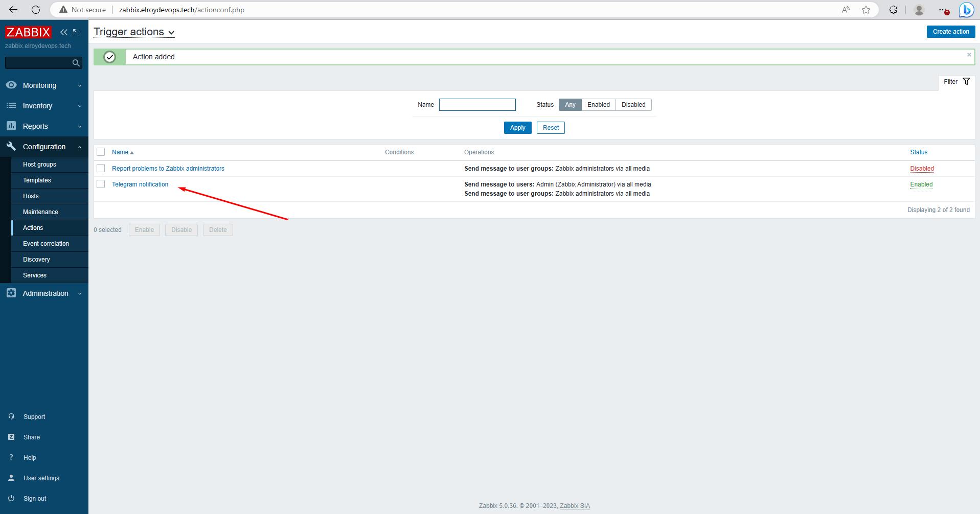980x514 pixels.
Task: Click the Inventory list icon
Action: point(11,105)
